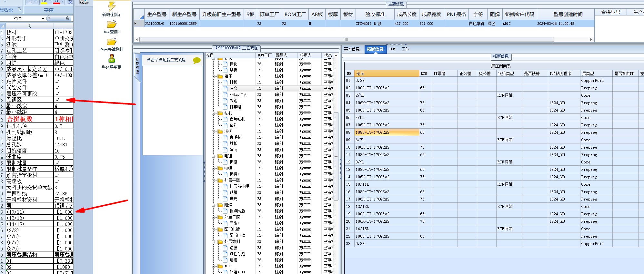Image resolution: width=644 pixels, height=274 pixels.
Task: Open the Excel name box dropdown showing F10
Action: 43,19
